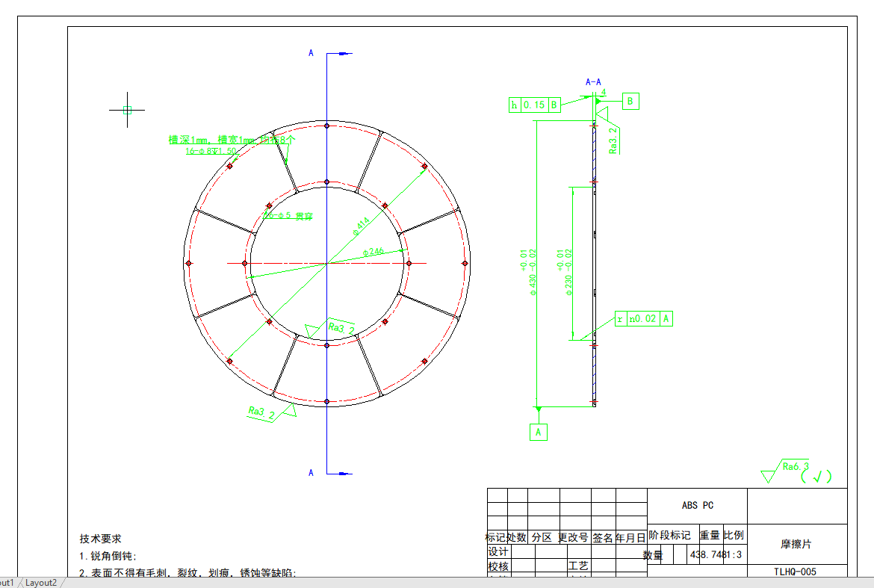Select the φ246 diameter dimension text
Screen dimensions: 874x588
[374, 252]
